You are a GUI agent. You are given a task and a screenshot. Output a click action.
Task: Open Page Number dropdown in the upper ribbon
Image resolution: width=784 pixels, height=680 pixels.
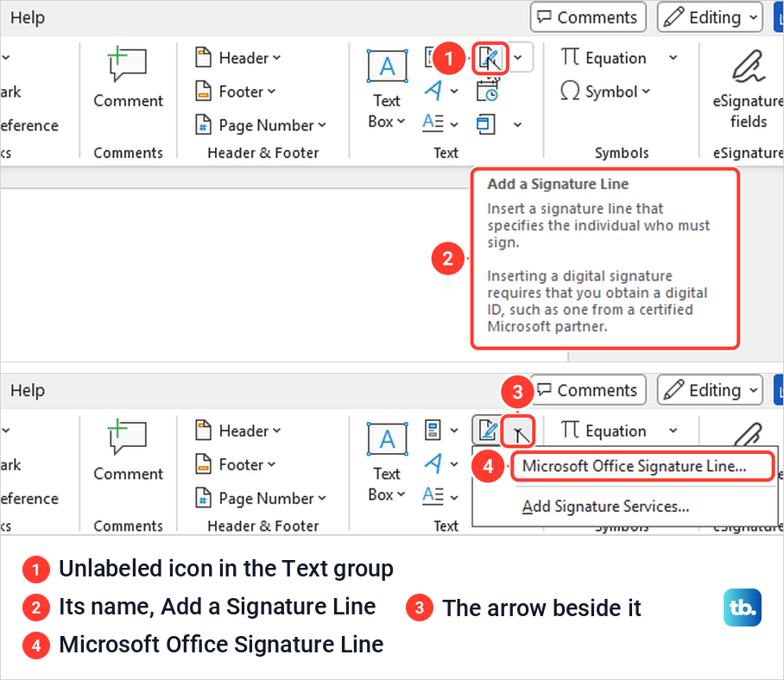tap(261, 125)
